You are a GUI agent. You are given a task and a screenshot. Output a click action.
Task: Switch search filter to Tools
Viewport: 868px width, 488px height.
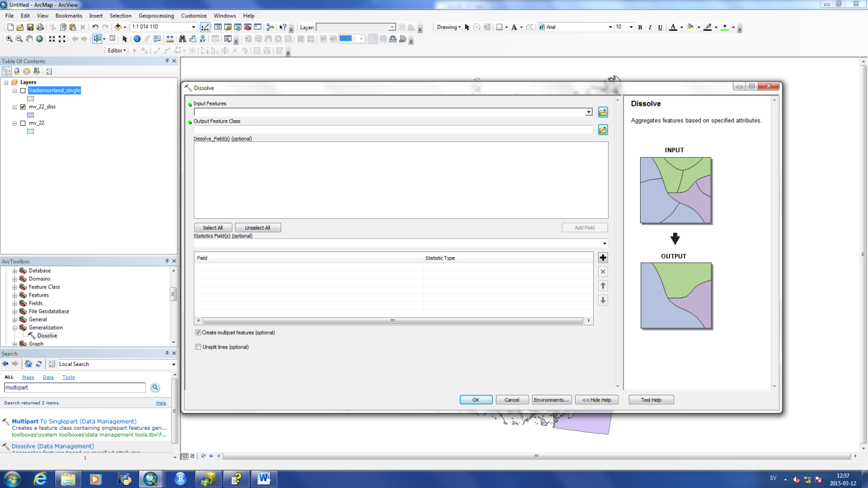69,377
